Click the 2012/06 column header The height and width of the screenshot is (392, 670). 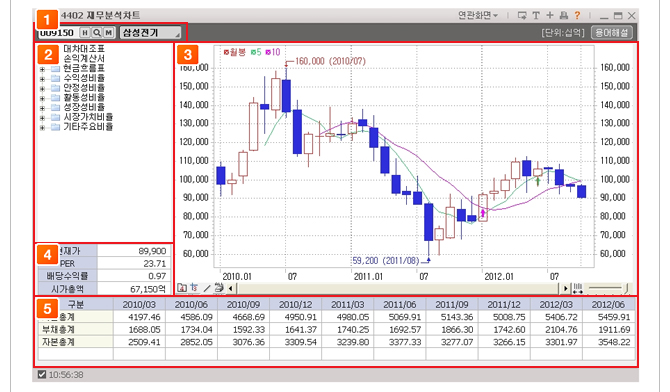(608, 304)
